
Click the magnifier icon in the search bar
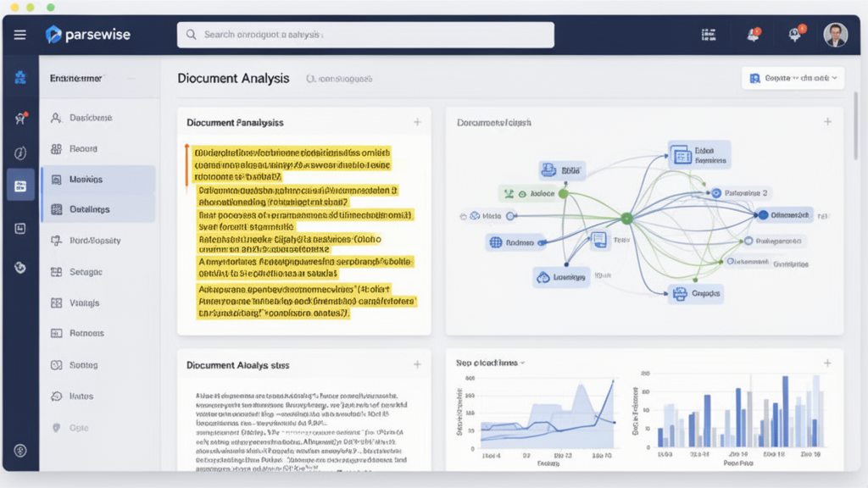191,34
